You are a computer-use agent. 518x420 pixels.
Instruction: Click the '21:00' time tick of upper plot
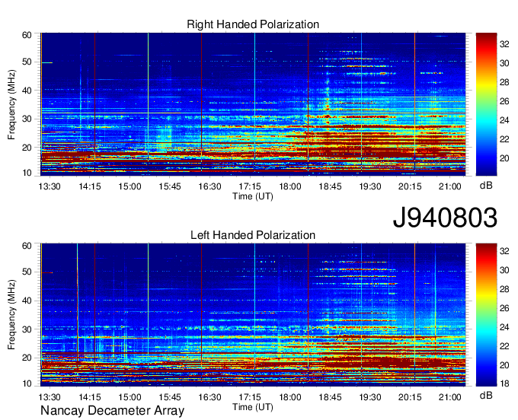coord(450,186)
